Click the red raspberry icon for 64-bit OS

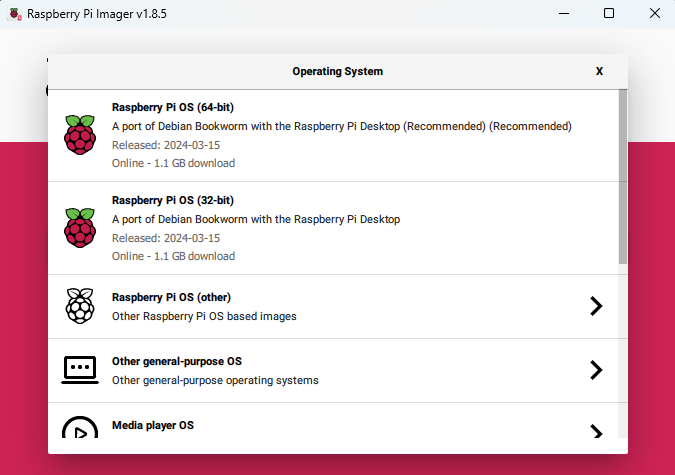click(80, 135)
